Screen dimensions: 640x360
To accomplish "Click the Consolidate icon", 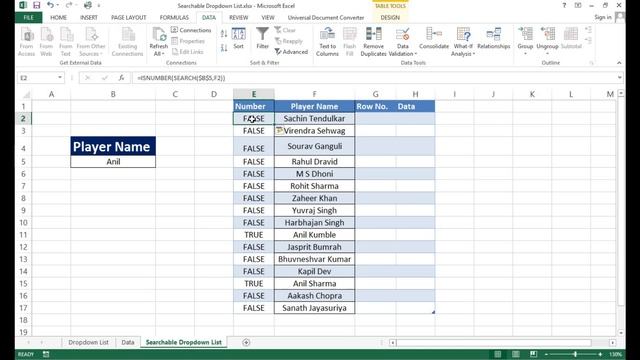I will [434, 38].
